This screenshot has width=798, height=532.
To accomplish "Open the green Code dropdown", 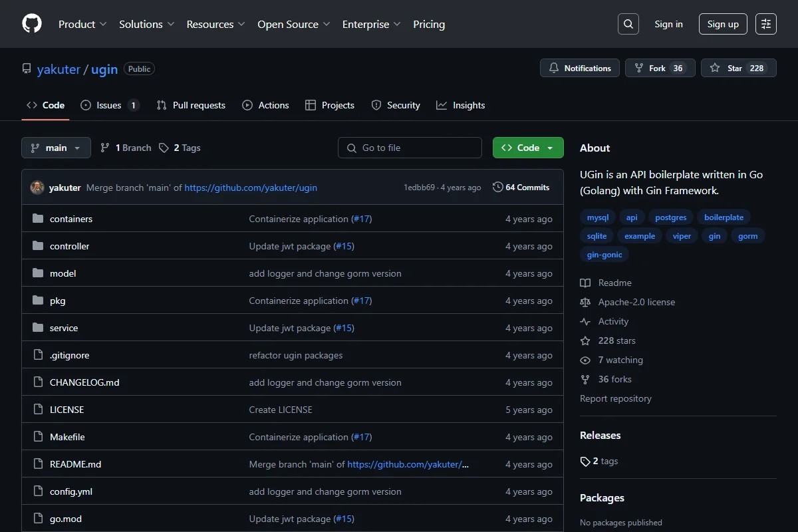I will [x=528, y=148].
